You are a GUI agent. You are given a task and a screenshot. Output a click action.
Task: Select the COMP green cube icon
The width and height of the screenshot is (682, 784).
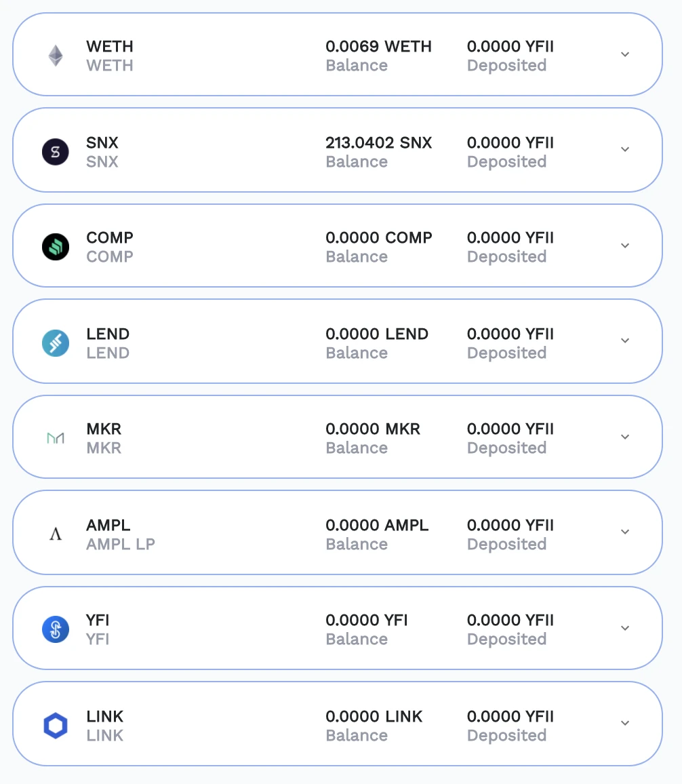pos(56,246)
